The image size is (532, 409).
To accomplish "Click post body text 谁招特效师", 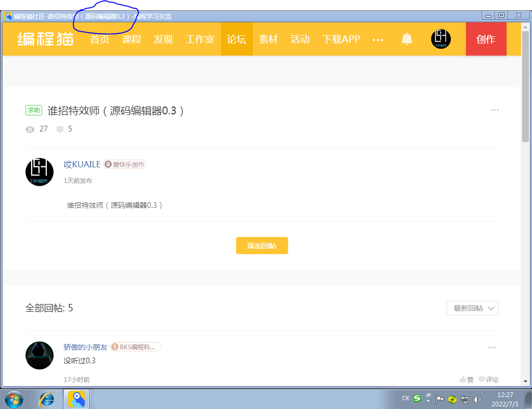I will point(114,205).
